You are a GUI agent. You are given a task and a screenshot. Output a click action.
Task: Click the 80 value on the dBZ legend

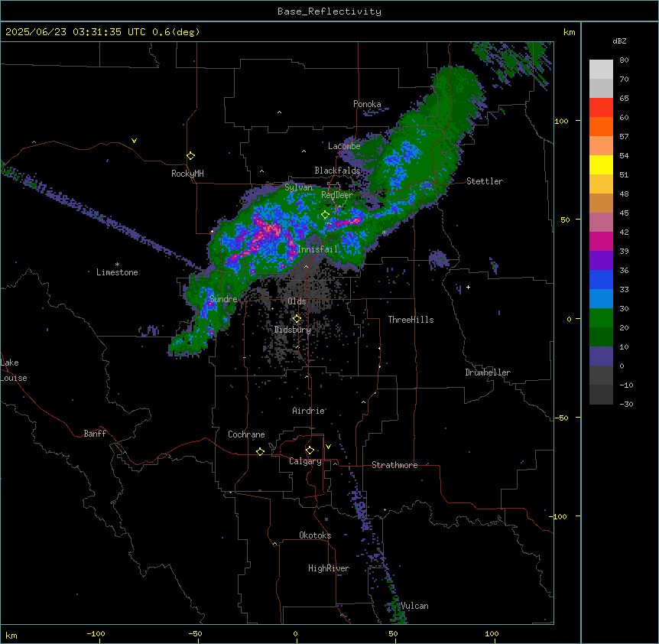(x=624, y=60)
